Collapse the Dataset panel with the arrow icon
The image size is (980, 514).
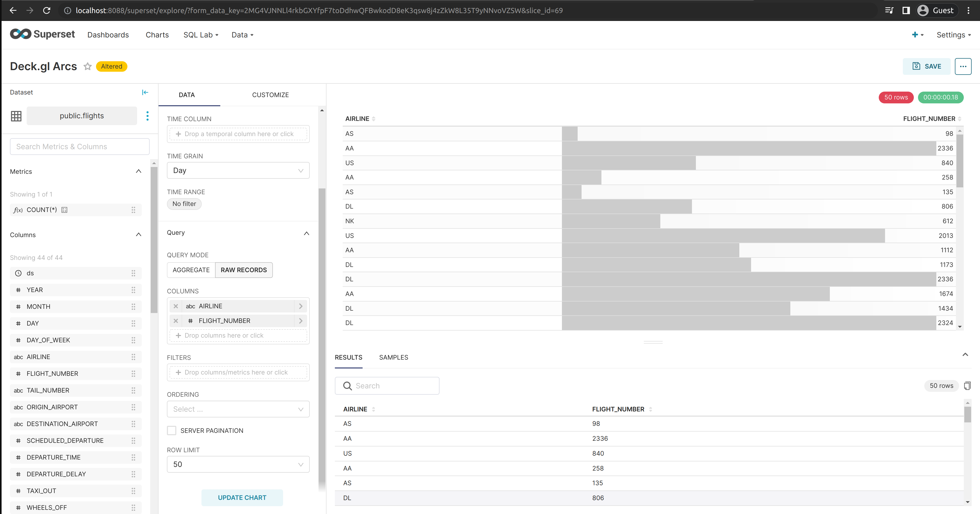[x=145, y=92]
